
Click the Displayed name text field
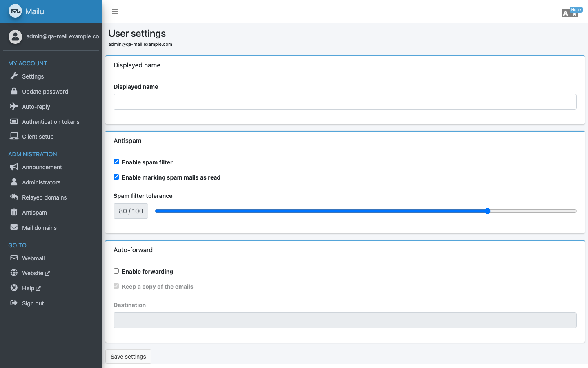(345, 102)
